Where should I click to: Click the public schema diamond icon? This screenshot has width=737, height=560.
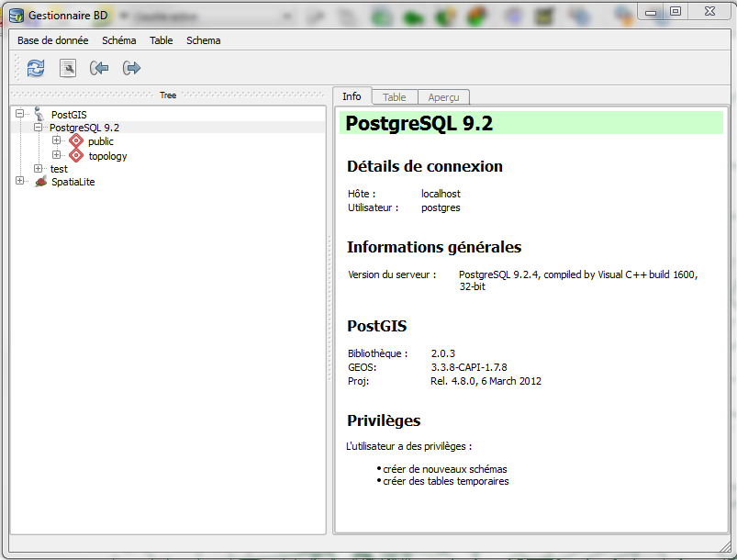(75, 141)
